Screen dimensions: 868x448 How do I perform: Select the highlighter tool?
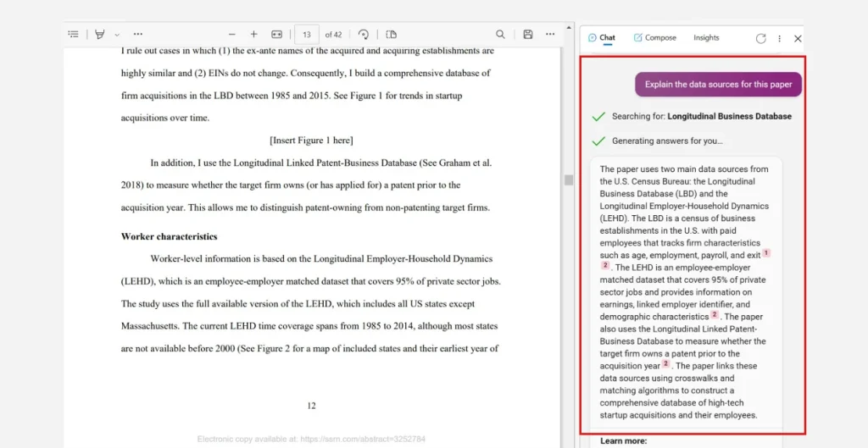tap(100, 35)
